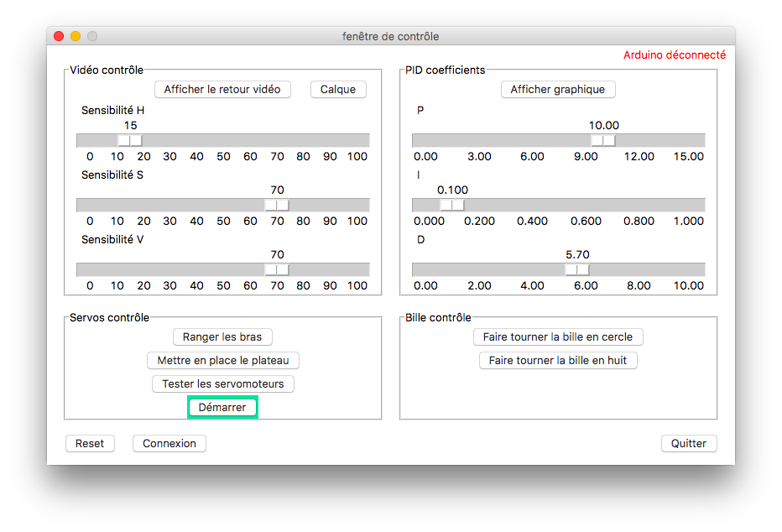This screenshot has width=782, height=532.
Task: Select Faire tourner la bille en huit
Action: click(558, 361)
